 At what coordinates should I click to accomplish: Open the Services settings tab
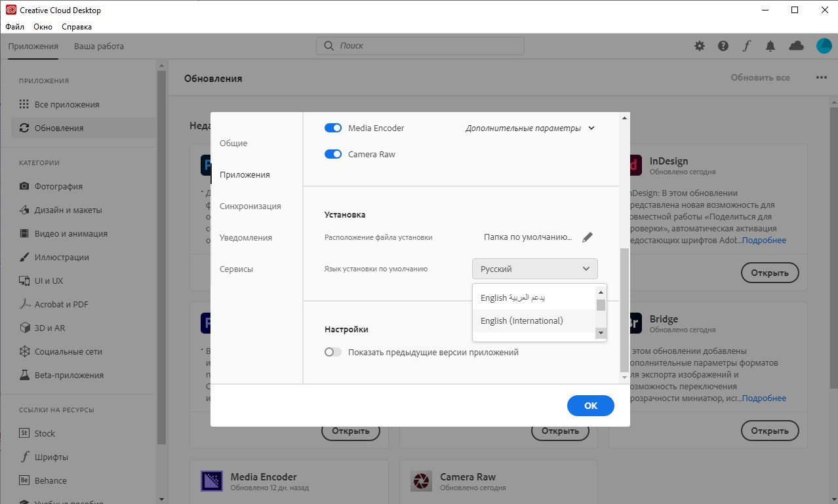pos(236,269)
